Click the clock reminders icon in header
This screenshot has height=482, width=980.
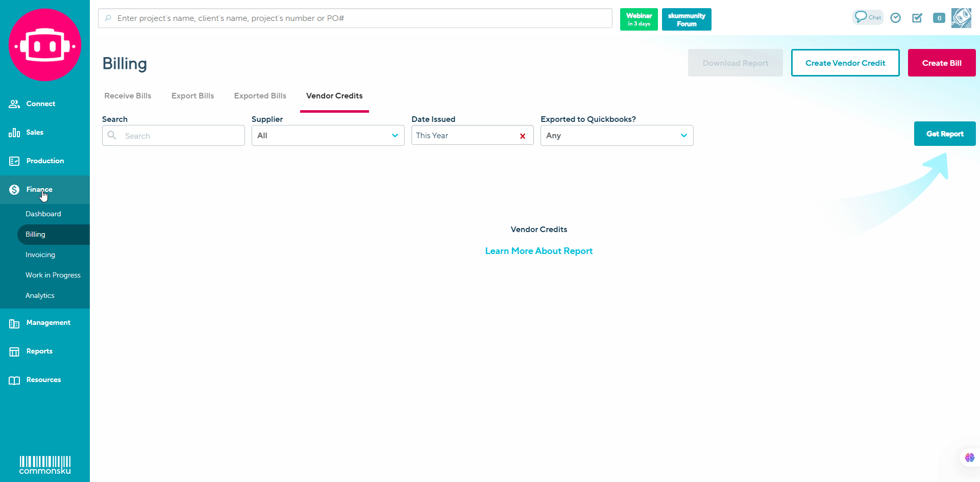pyautogui.click(x=895, y=18)
